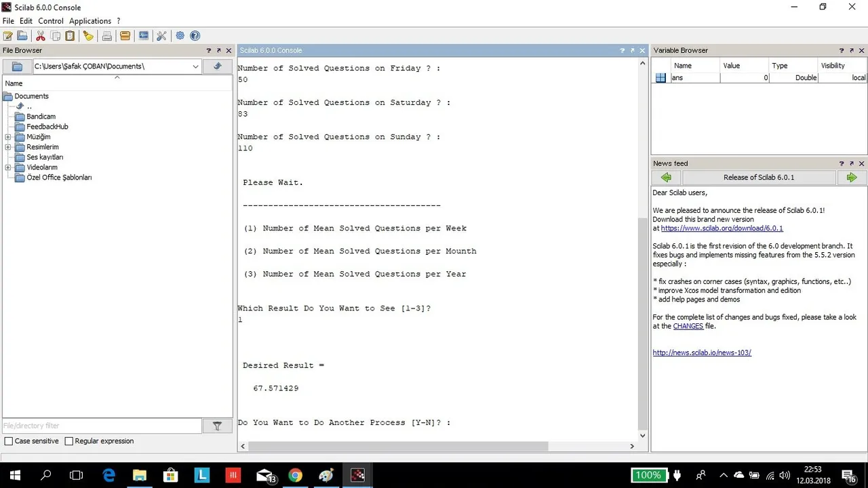Copy selection using the toolbar copy icon

[56, 36]
